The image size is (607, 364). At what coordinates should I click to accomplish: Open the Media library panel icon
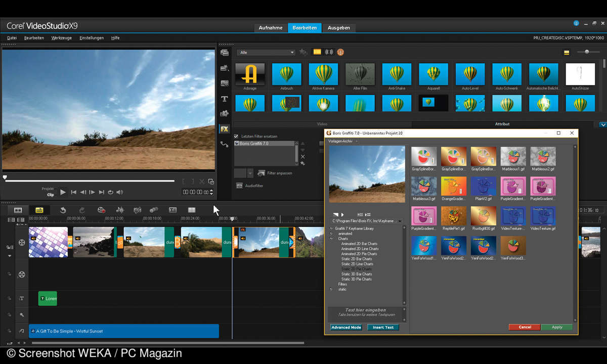[x=225, y=53]
